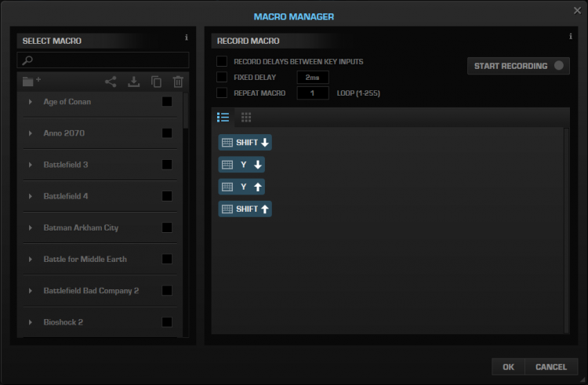Toggle the Repeat Macro checkbox

222,93
